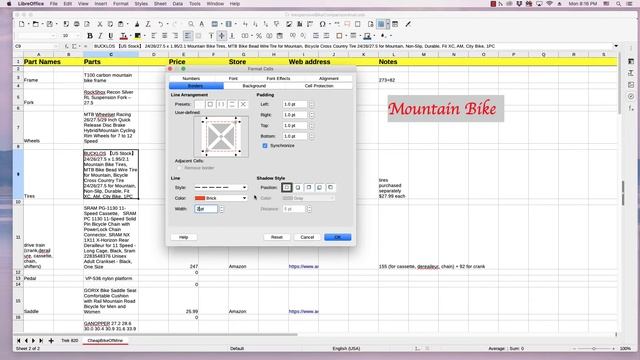640x360 pixels.
Task: Open the Amazon link in the Saddle row
Action: tap(304, 311)
